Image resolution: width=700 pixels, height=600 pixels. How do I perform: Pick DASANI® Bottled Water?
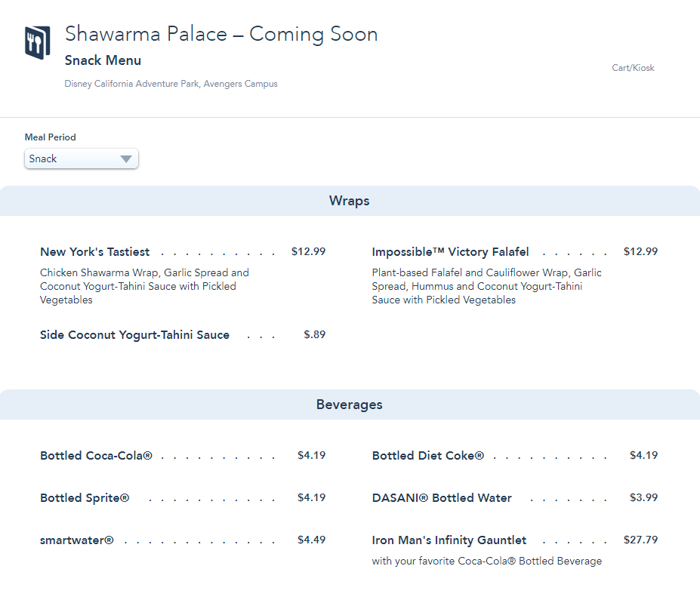[x=442, y=498]
